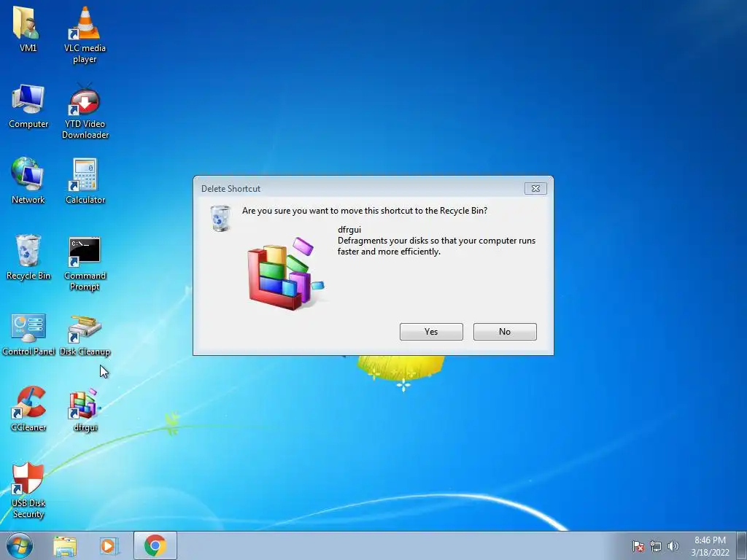
Task: Click the 'Are you sure' question text
Action: coord(365,211)
